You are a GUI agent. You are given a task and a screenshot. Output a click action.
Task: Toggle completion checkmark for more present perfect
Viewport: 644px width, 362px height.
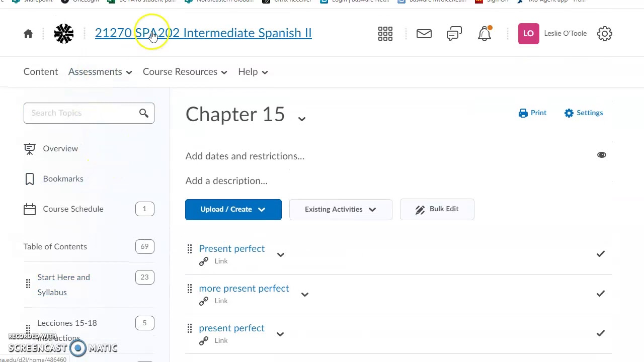tap(601, 294)
